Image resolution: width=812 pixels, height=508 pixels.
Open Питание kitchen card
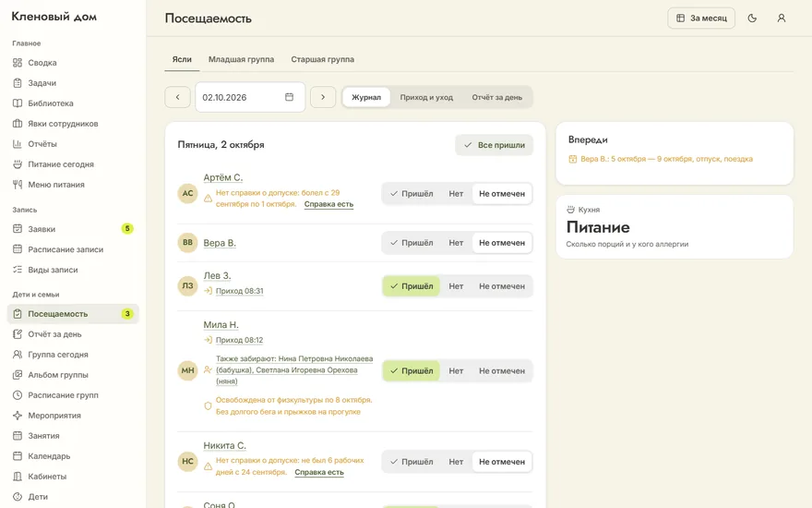[675, 227]
